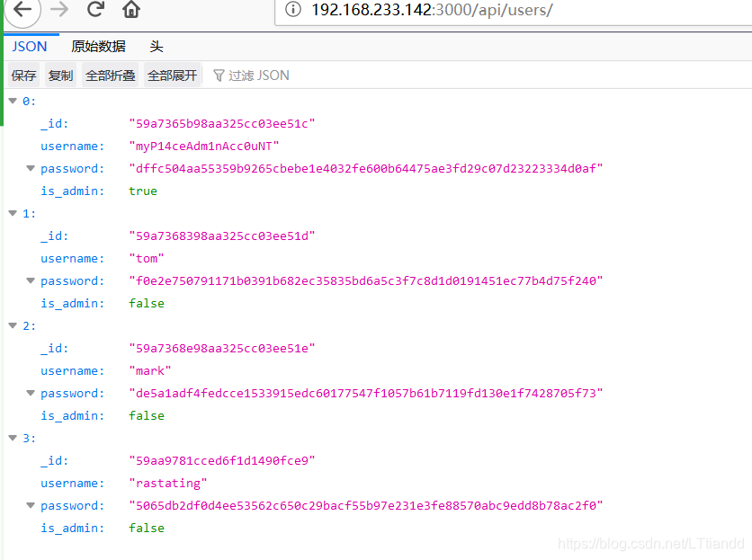This screenshot has width=752, height=560.
Task: Select username value "mark"
Action: [149, 371]
